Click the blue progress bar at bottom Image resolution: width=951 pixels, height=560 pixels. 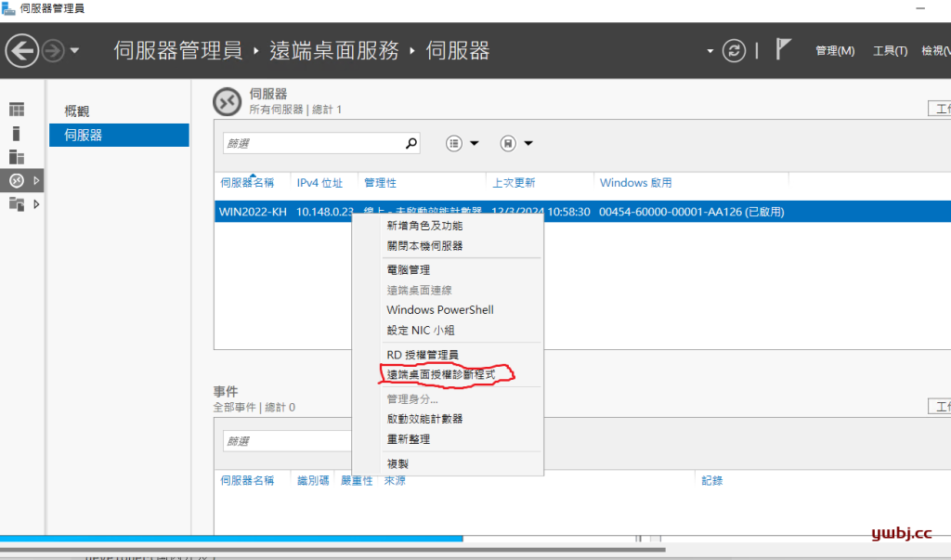tap(231, 538)
